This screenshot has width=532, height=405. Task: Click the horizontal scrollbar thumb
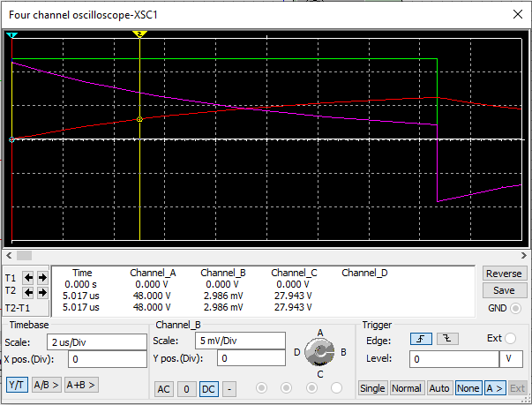pos(24,255)
